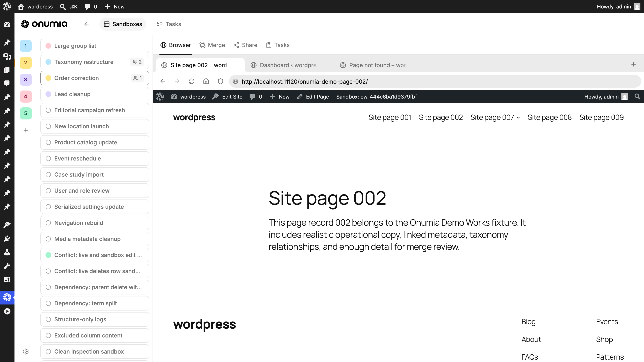The image size is (644, 362).
Task: Select workspace 5 green swatch
Action: 26,113
